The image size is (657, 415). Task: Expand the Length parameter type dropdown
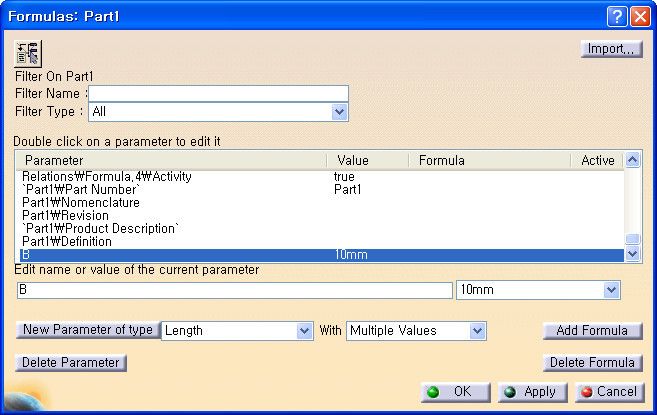pos(304,331)
